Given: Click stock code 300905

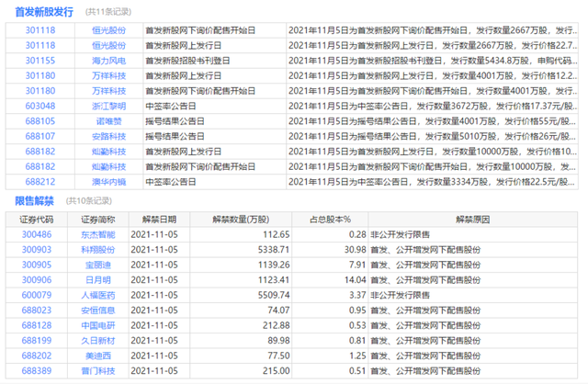Looking at the screenshot, I should tap(37, 265).
